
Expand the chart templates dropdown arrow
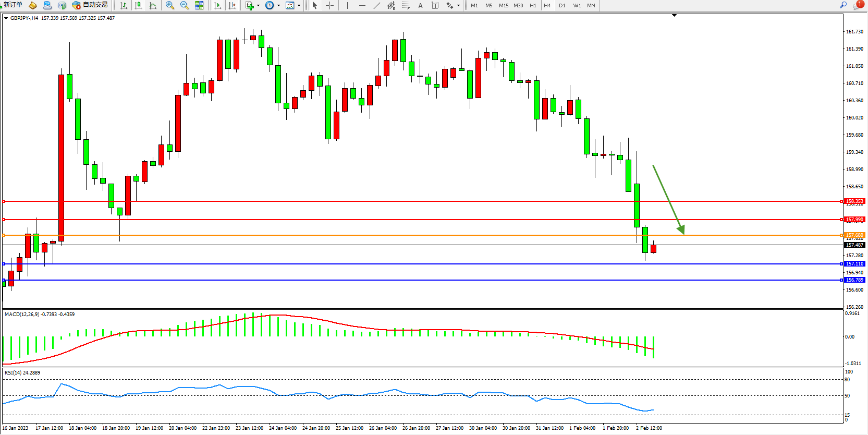tap(299, 6)
